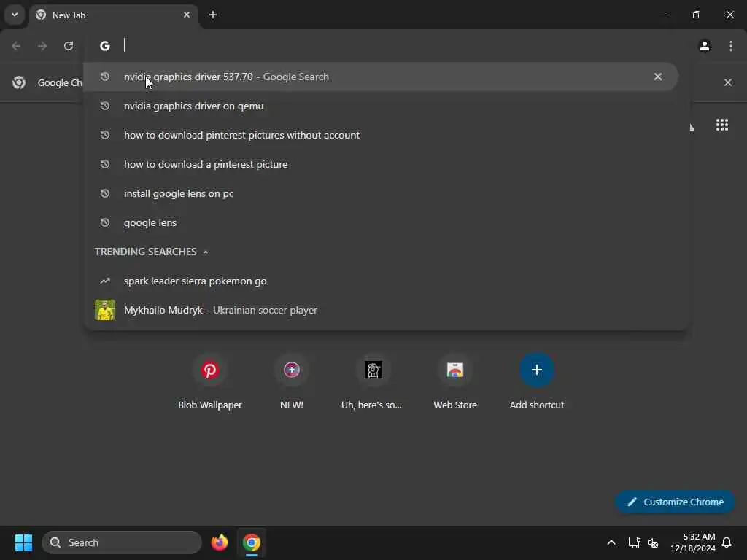Open the Google apps grid

721,125
